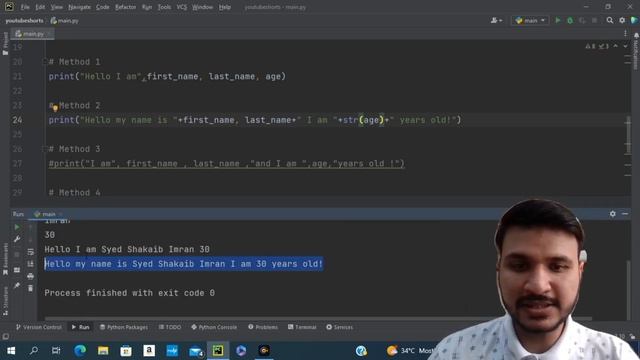Open the Code menu
Viewport: 640px width, 360px height.
102,7
